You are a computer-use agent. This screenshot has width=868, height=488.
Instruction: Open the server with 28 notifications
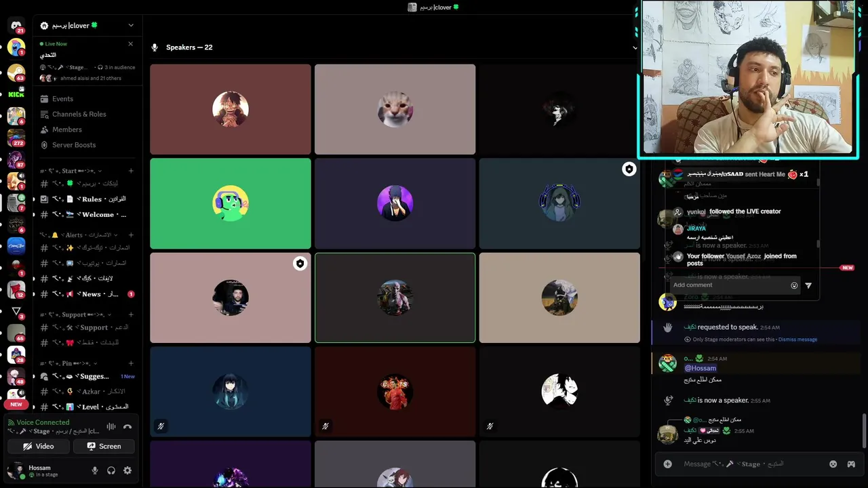[x=16, y=354]
